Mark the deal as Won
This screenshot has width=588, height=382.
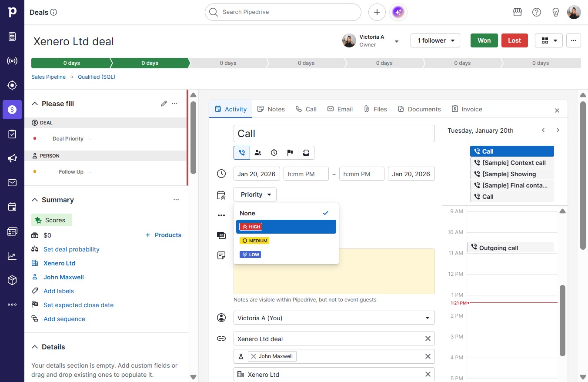484,40
